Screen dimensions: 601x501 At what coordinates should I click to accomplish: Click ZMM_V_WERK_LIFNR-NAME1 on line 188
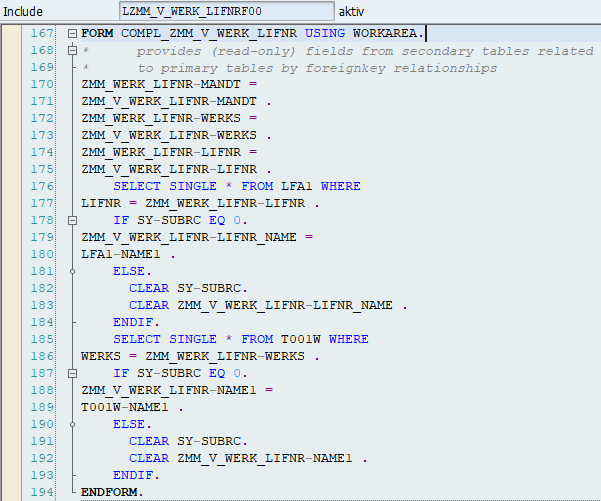tap(169, 390)
